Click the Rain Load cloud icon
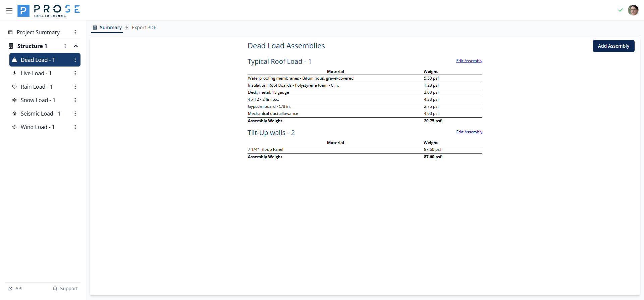This screenshot has width=644, height=300. [14, 87]
